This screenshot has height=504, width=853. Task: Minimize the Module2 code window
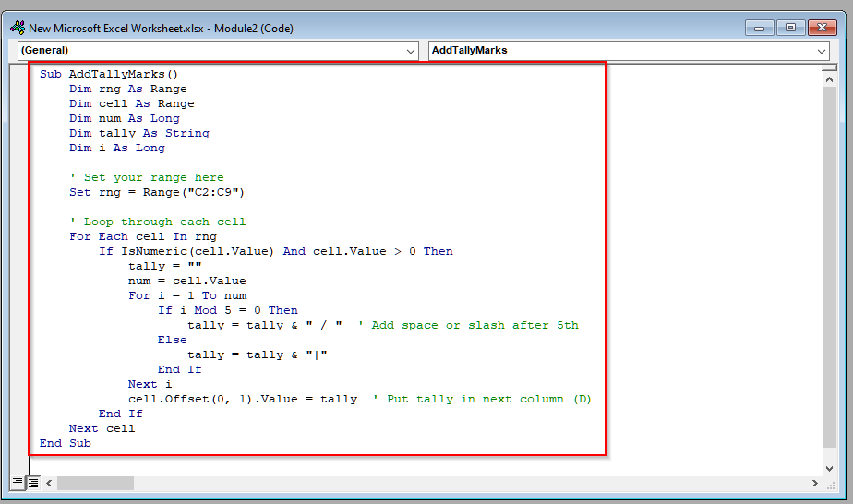click(760, 28)
